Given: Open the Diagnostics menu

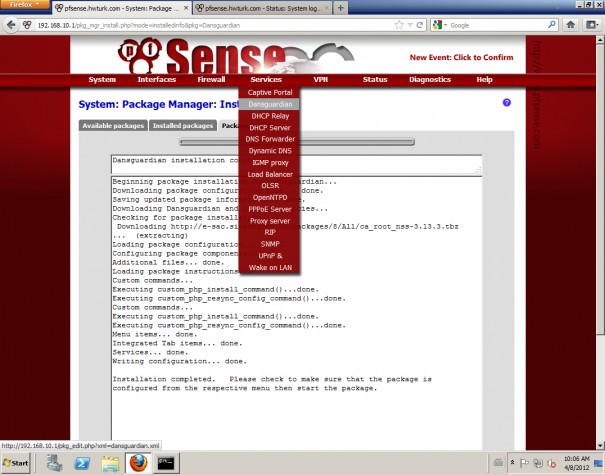Looking at the screenshot, I should click(430, 79).
